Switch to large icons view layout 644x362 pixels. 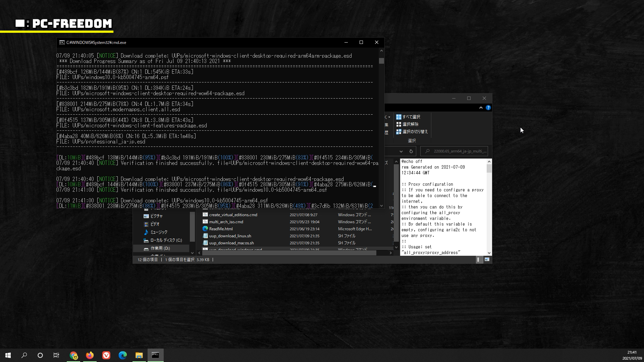[487, 259]
